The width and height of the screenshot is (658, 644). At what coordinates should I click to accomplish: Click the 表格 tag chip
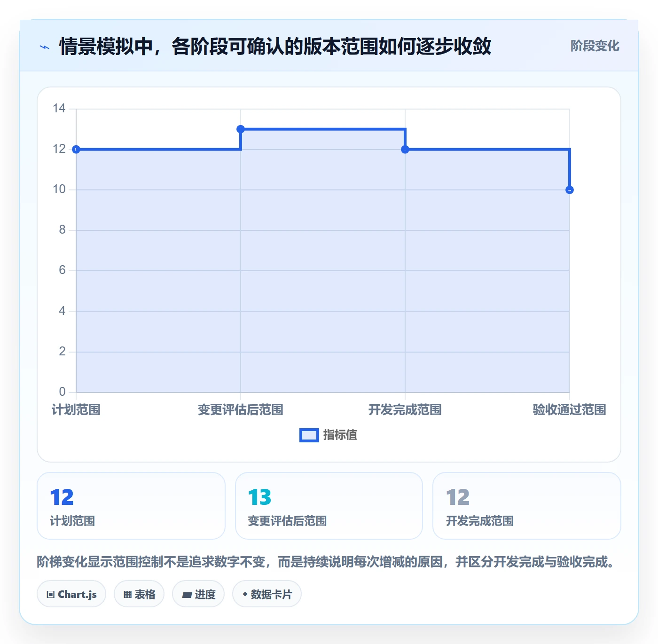pos(139,594)
